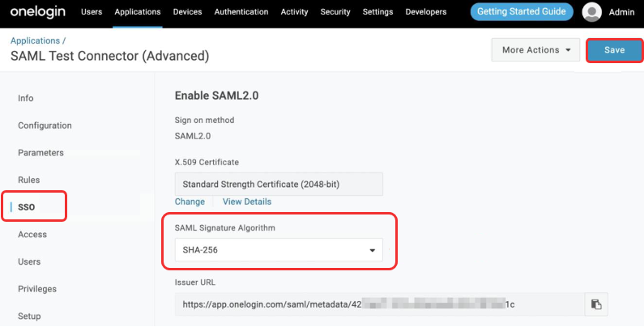Click the Change certificate link

[190, 202]
